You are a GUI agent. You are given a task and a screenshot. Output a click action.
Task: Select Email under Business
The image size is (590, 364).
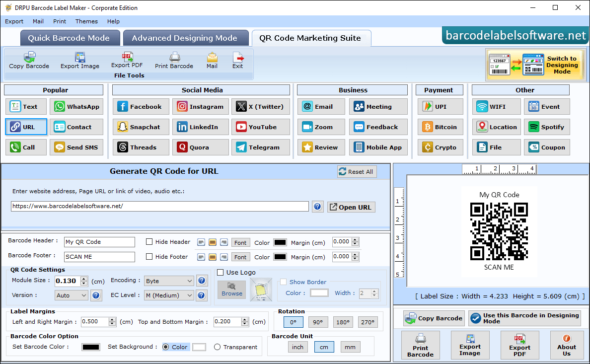click(321, 107)
